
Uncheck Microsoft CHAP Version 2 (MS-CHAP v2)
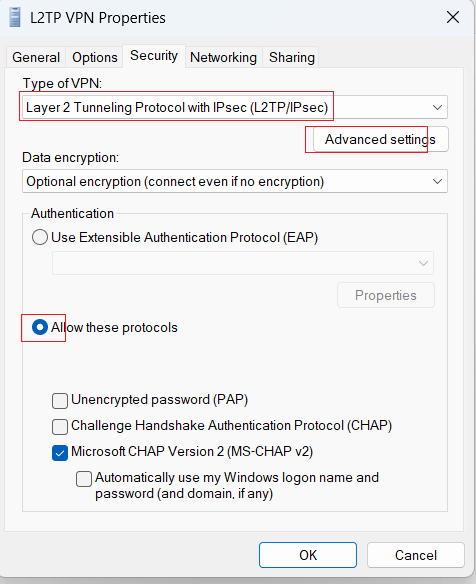[x=60, y=453]
